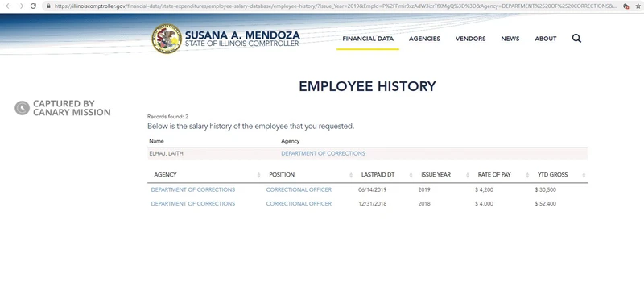Sort table by Agency column

pyautogui.click(x=165, y=174)
